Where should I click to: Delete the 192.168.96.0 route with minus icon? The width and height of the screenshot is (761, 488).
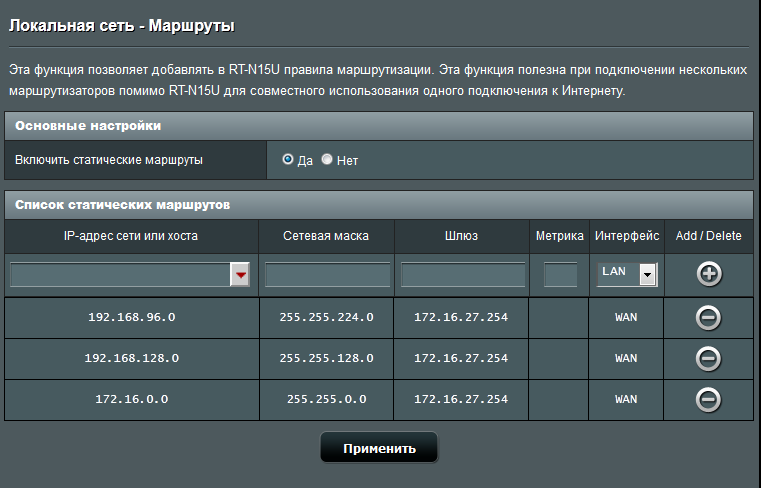(x=708, y=317)
